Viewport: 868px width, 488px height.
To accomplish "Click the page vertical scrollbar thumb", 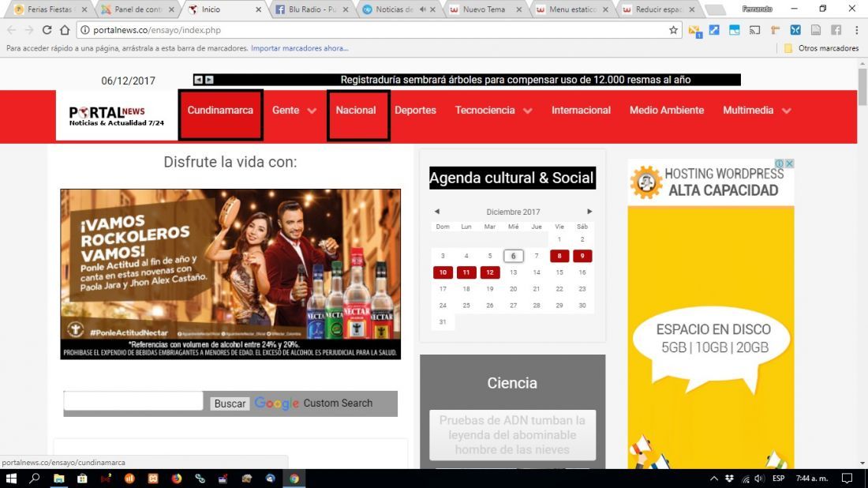I will pyautogui.click(x=862, y=87).
